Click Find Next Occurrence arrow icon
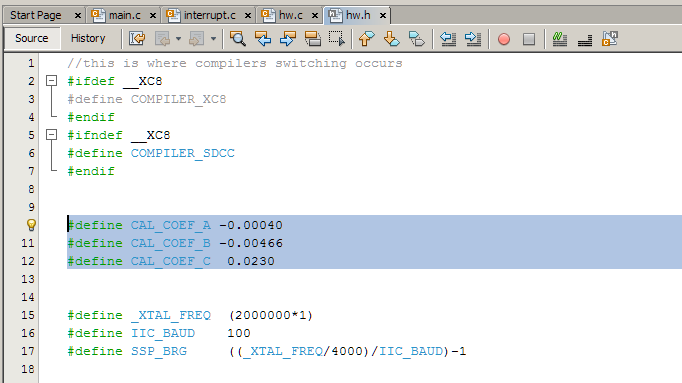 288,39
